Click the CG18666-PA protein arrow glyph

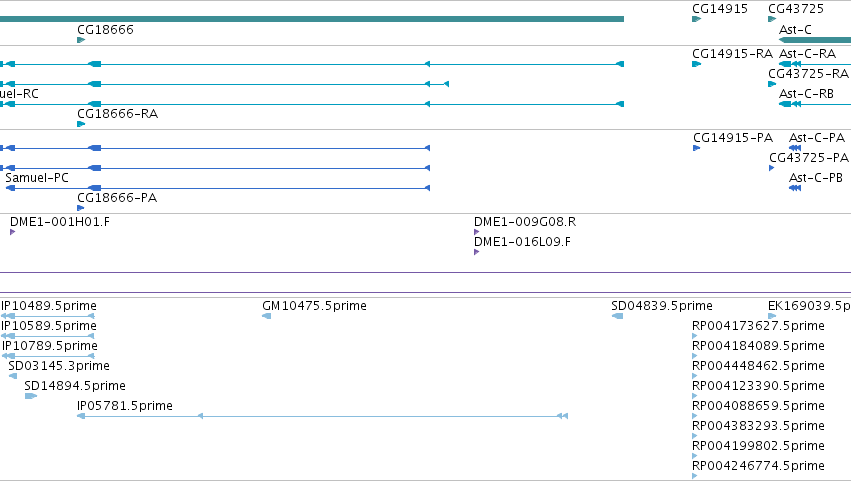pos(81,208)
